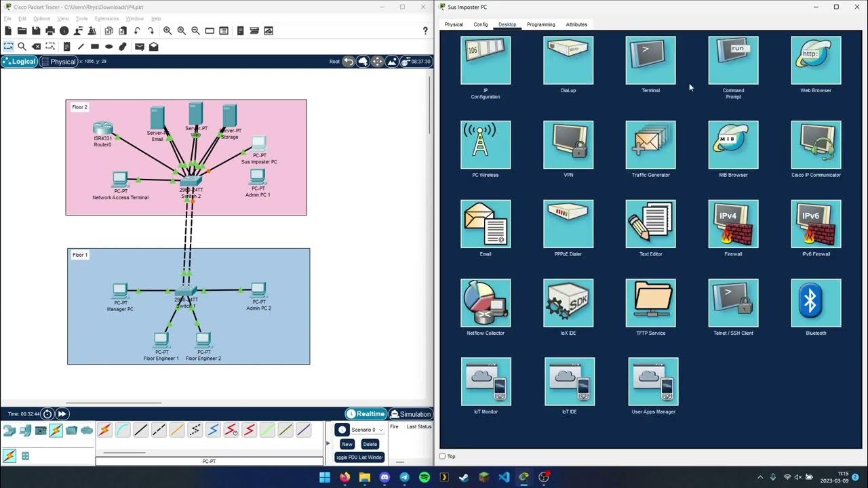868x488 pixels.
Task: Switch to the Config tab
Action: 481,24
